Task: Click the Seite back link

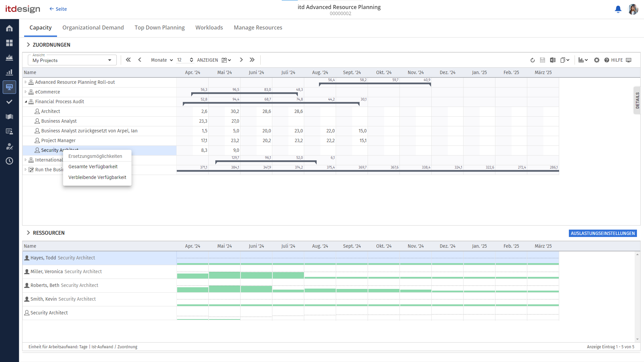Action: [58, 9]
